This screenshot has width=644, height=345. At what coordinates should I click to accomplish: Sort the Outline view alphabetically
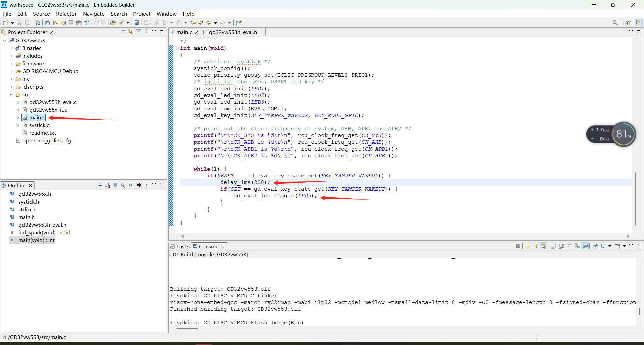click(x=108, y=185)
